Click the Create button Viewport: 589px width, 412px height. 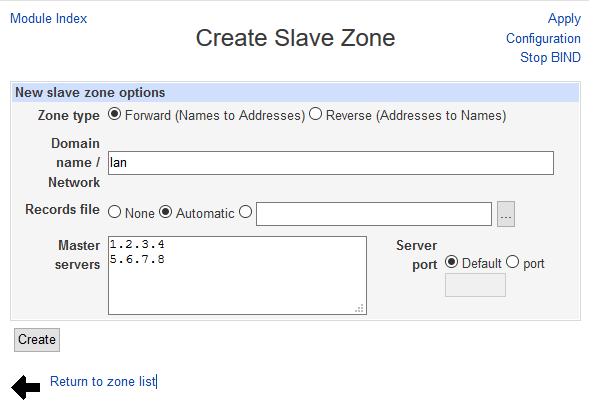pyautogui.click(x=37, y=340)
